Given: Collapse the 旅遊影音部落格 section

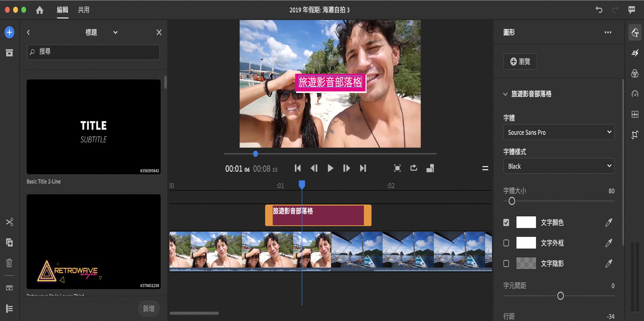Looking at the screenshot, I should tap(505, 94).
